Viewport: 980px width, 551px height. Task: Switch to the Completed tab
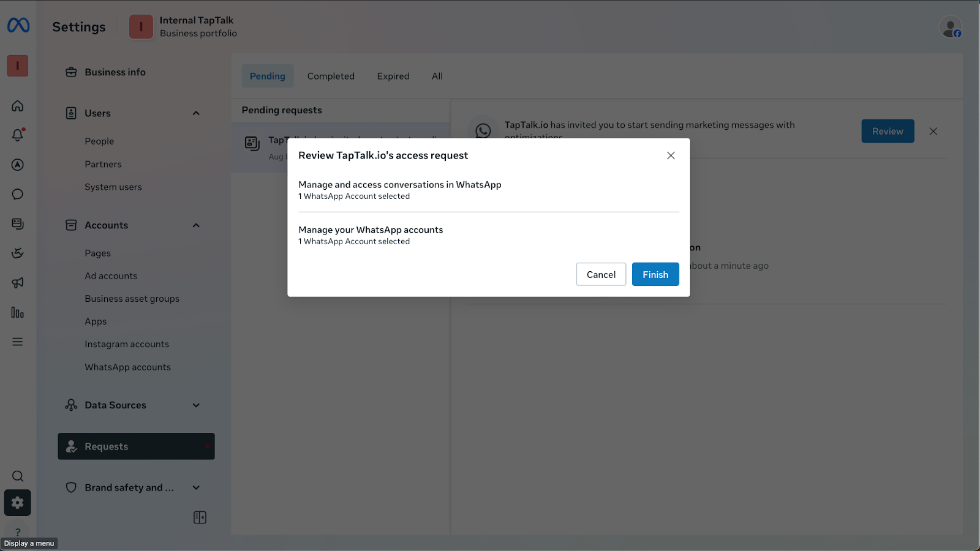click(x=331, y=76)
